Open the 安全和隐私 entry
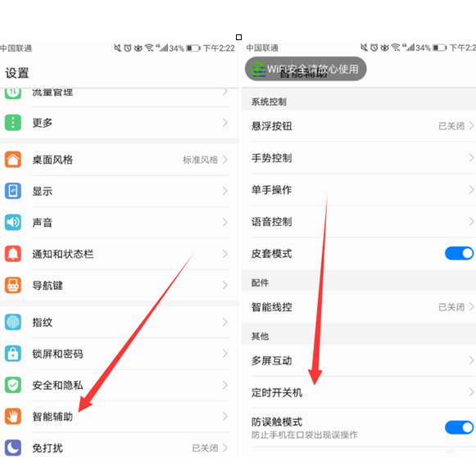The height and width of the screenshot is (457, 476). (x=120, y=385)
